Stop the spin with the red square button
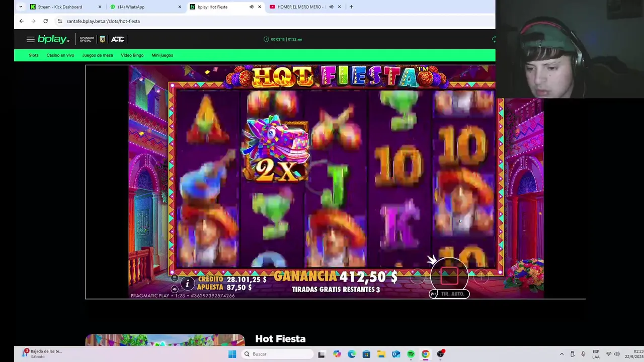Viewport: 644px width, 362px height. 449,276
